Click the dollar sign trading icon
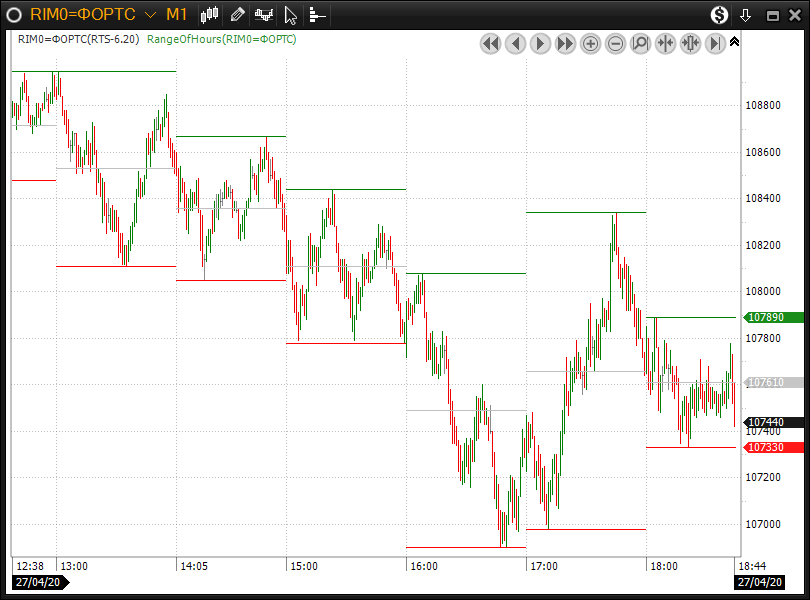 click(719, 15)
